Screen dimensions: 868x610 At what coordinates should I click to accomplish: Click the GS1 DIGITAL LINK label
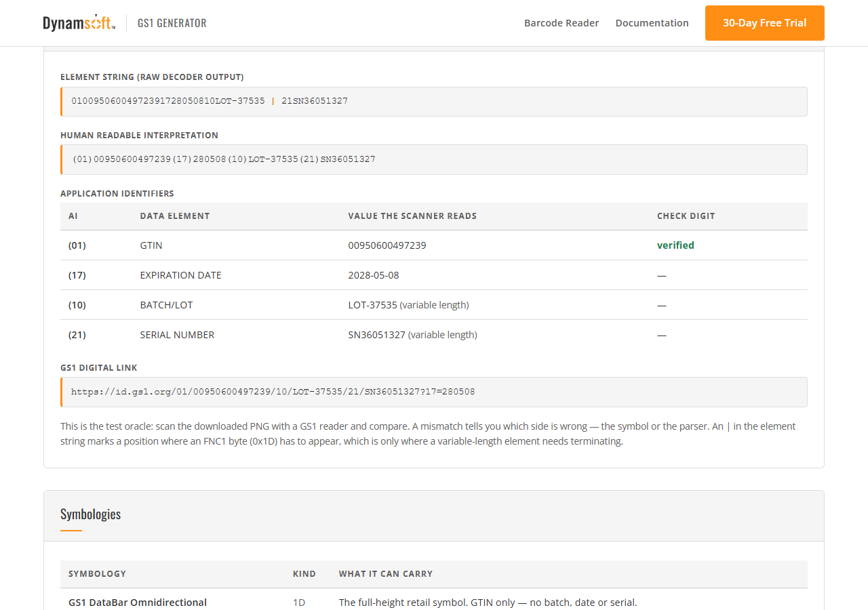99,368
